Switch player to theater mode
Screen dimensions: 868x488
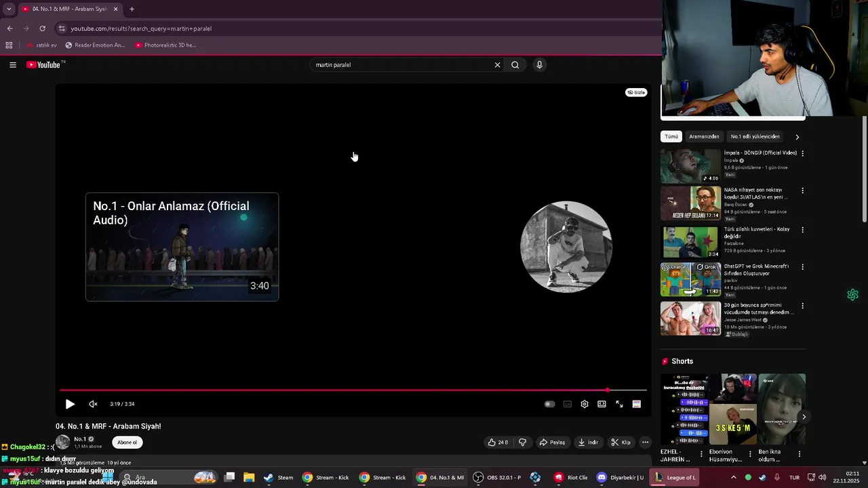tap(601, 404)
